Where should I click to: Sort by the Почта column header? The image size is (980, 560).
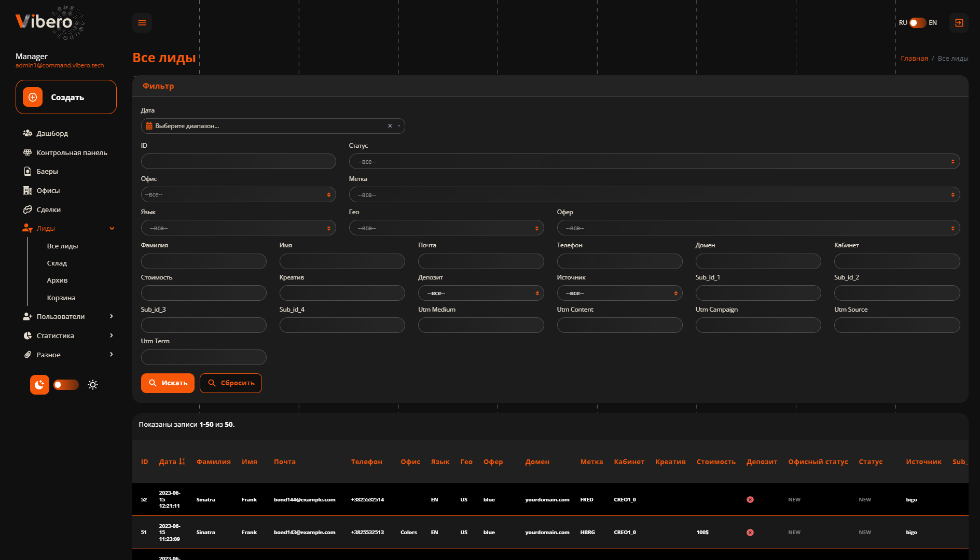(285, 462)
